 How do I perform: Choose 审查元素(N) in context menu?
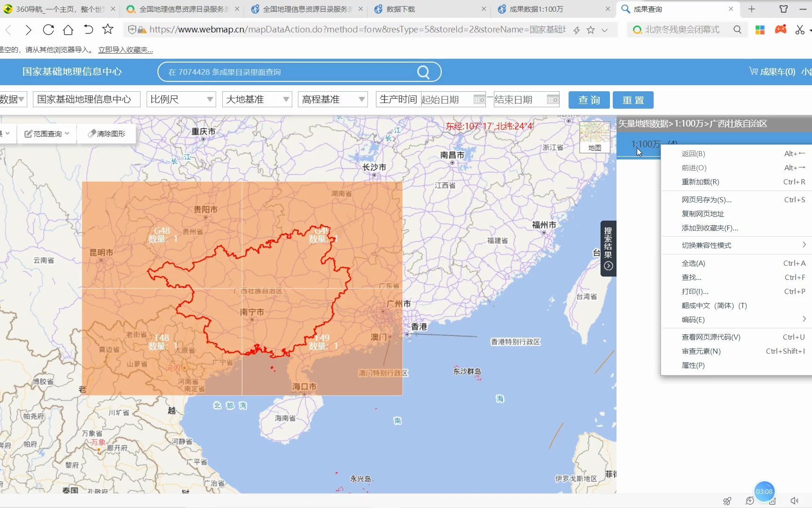736,351
